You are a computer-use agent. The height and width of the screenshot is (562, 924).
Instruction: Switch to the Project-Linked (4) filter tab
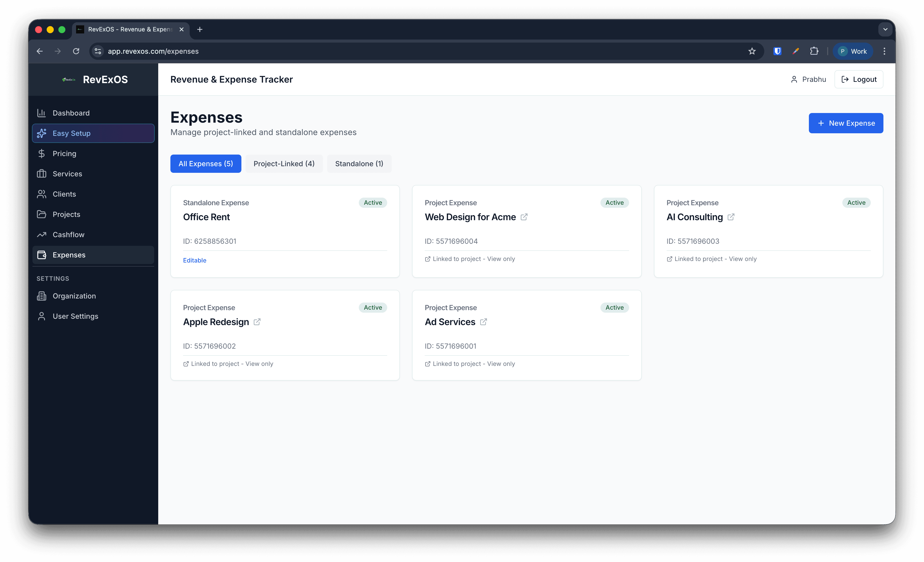coord(284,163)
